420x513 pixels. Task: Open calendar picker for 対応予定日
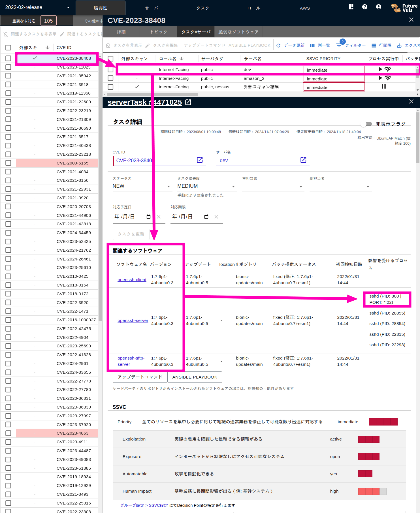pos(148,217)
